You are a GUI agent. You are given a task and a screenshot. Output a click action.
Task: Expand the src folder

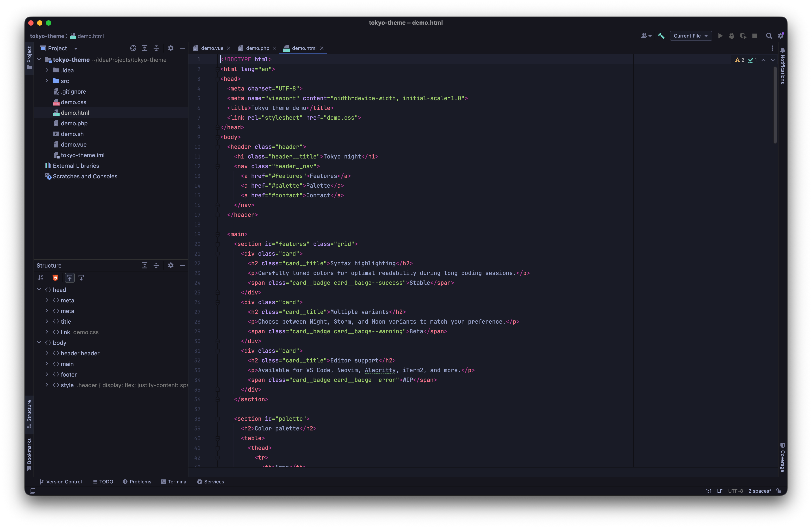(x=47, y=81)
